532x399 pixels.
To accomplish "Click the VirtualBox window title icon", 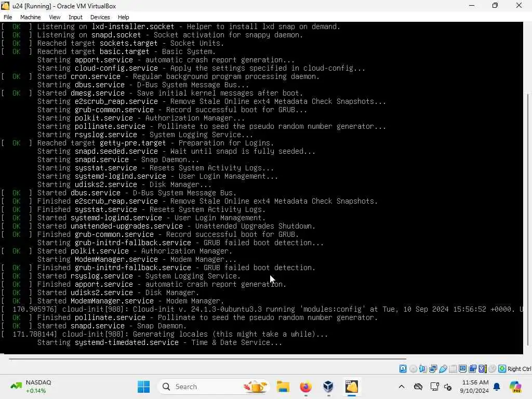I will 5,6.
